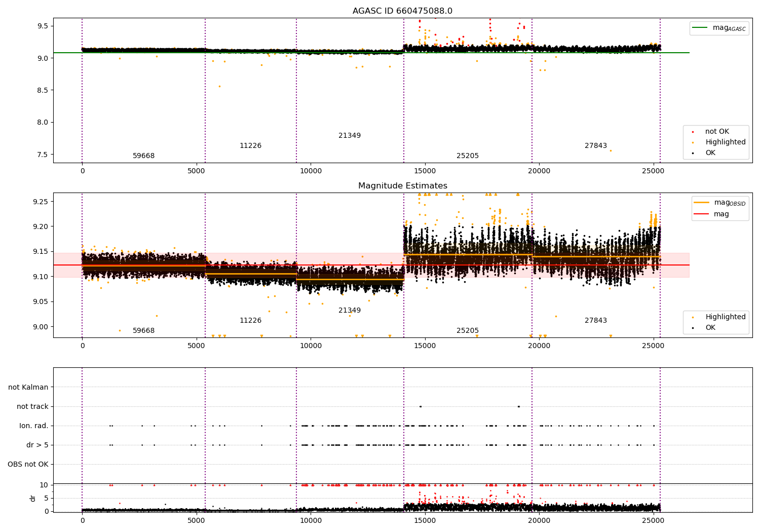This screenshot has width=760, height=532.
Task: Click the red 'mag' legend line swatch
Action: 702,214
